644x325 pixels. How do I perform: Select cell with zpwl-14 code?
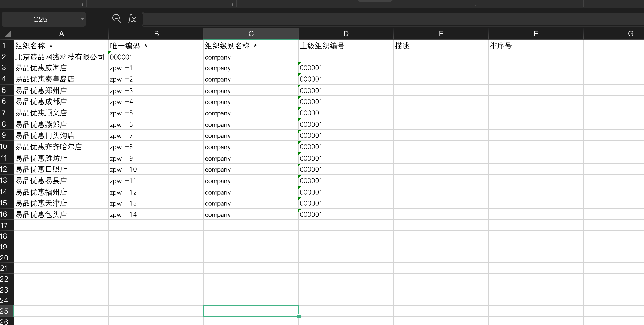(x=156, y=214)
